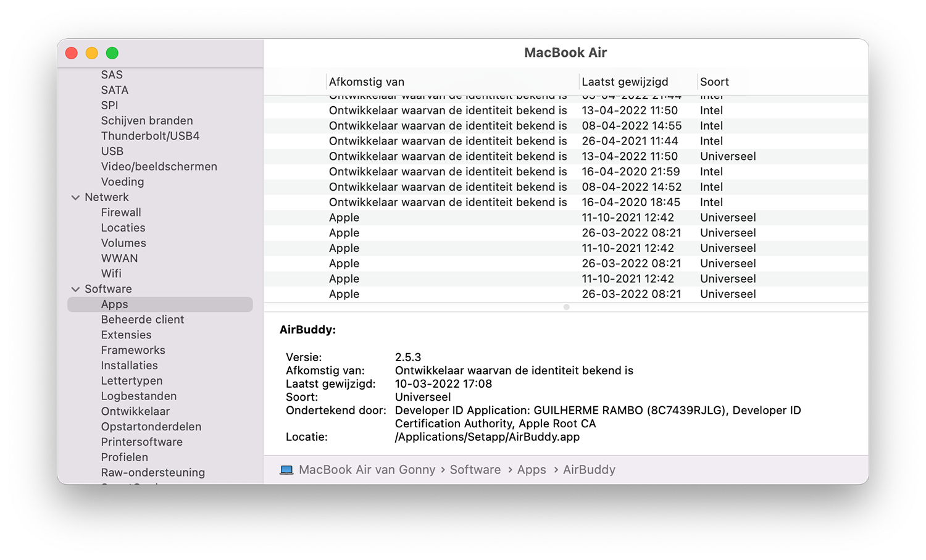Open WWAN under Netwerk
The height and width of the screenshot is (560, 926).
pyautogui.click(x=119, y=258)
